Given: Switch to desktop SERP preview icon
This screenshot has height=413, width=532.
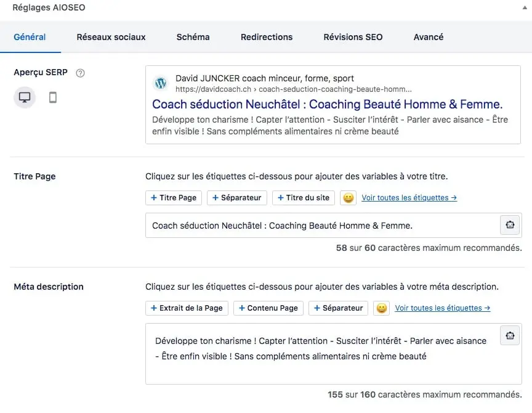Looking at the screenshot, I should click(x=25, y=97).
